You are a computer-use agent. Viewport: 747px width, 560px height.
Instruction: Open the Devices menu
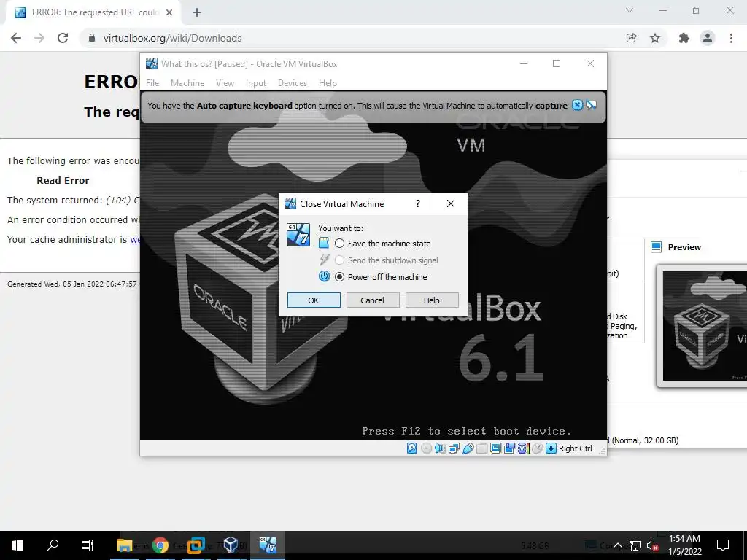292,83
